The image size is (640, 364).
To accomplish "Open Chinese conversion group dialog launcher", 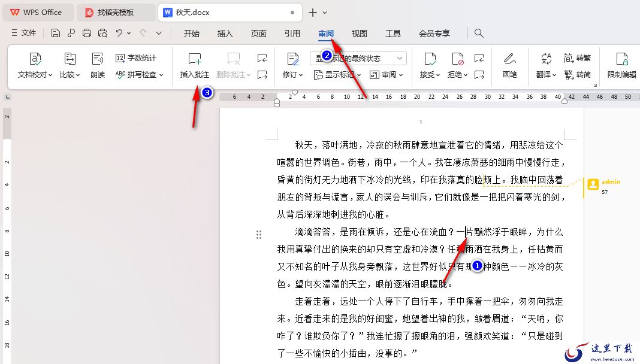I will (x=595, y=85).
